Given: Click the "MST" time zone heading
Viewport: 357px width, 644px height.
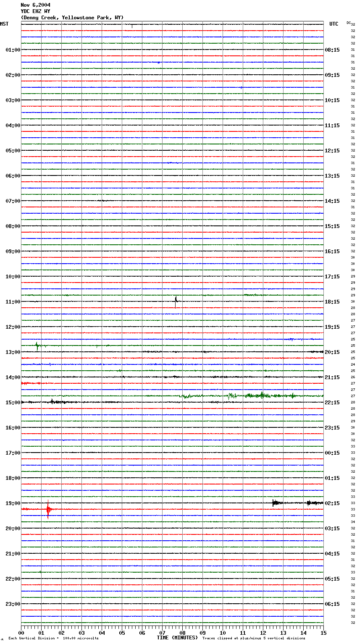Looking at the screenshot, I should coord(4,24).
